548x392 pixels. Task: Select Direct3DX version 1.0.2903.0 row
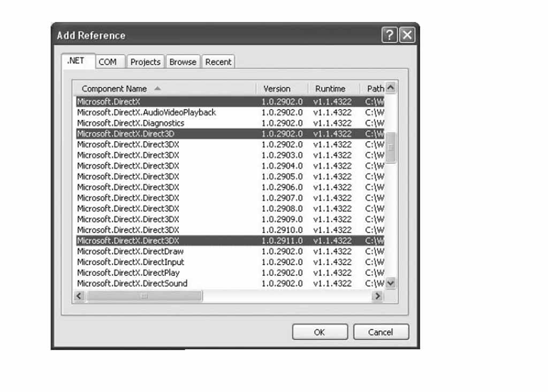tap(230, 155)
